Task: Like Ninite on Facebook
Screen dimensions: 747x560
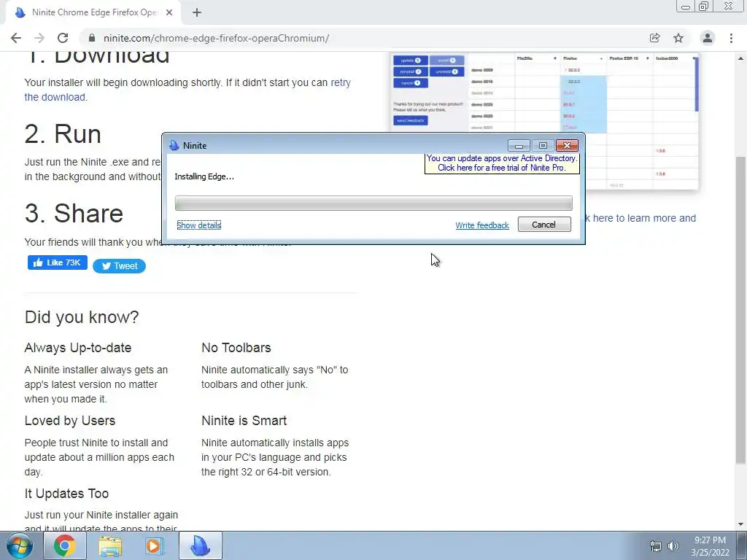Action: [x=57, y=262]
